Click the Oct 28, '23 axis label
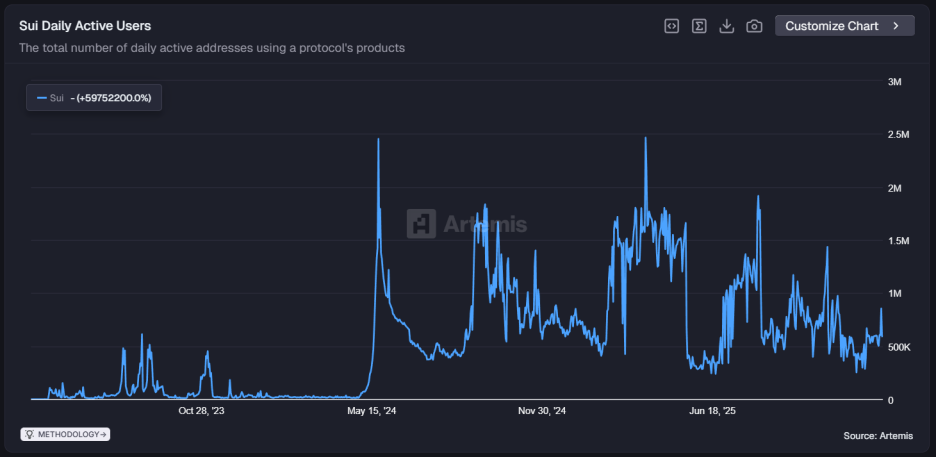 202,410
